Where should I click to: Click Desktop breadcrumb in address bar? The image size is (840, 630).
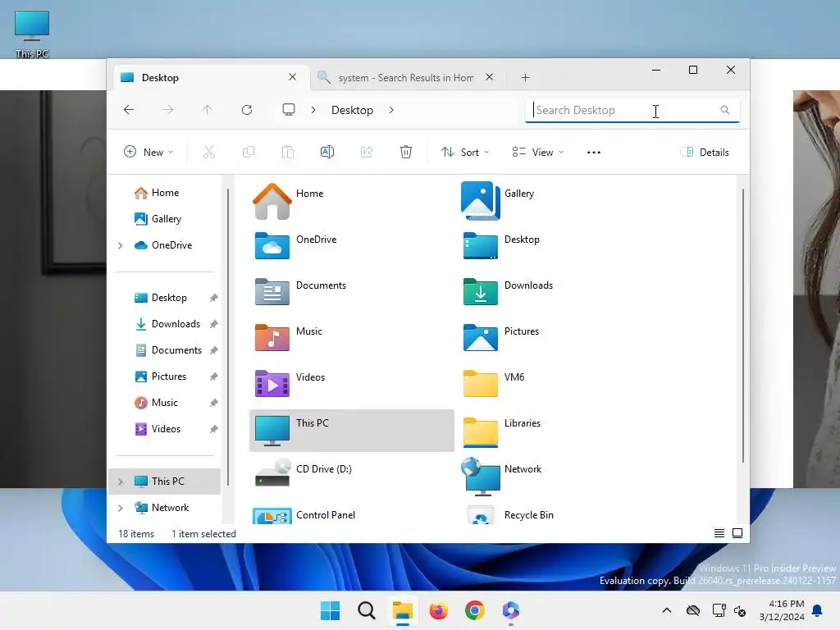[x=352, y=110]
